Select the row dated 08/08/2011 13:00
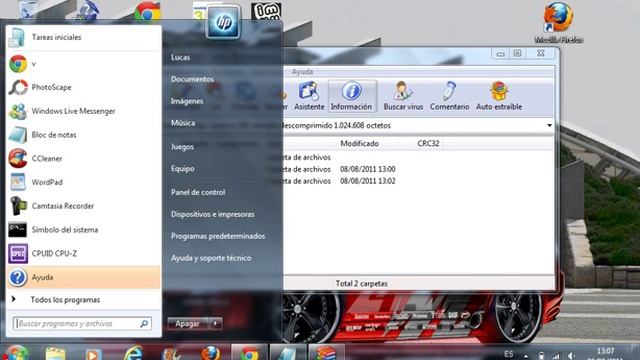Image resolution: width=640 pixels, height=360 pixels. coord(367,169)
